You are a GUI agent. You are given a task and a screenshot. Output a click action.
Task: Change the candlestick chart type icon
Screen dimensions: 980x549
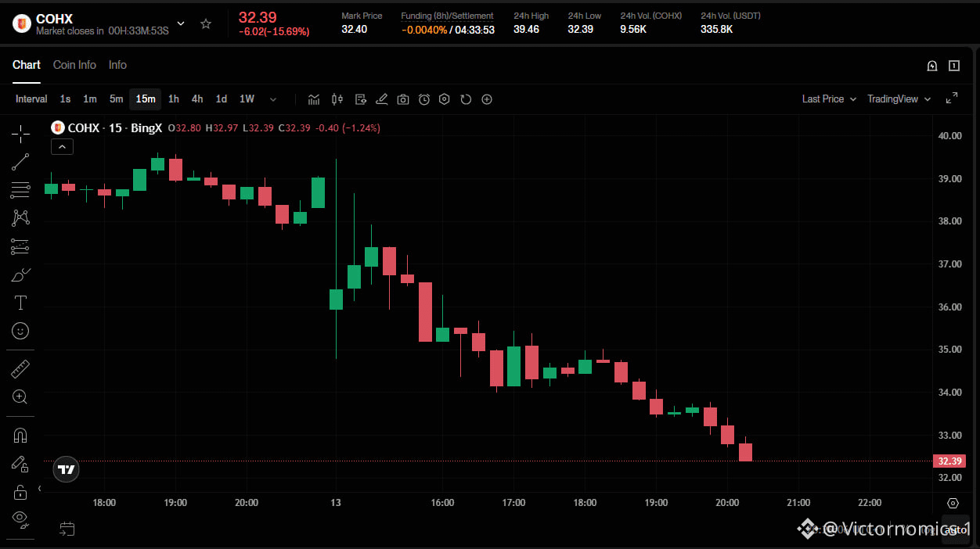point(337,99)
